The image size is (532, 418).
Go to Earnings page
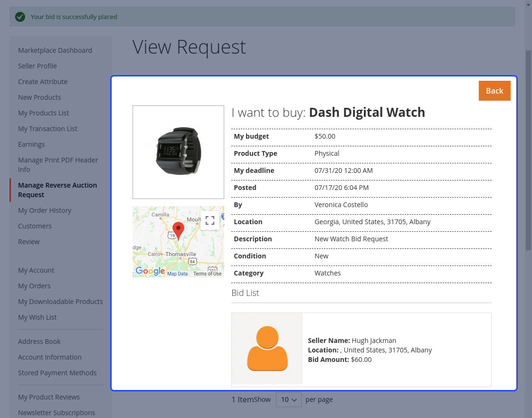pyautogui.click(x=31, y=144)
